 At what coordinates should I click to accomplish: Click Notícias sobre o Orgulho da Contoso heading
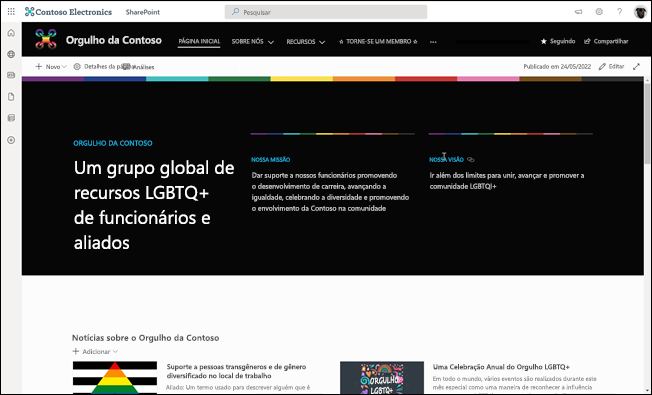(x=146, y=338)
